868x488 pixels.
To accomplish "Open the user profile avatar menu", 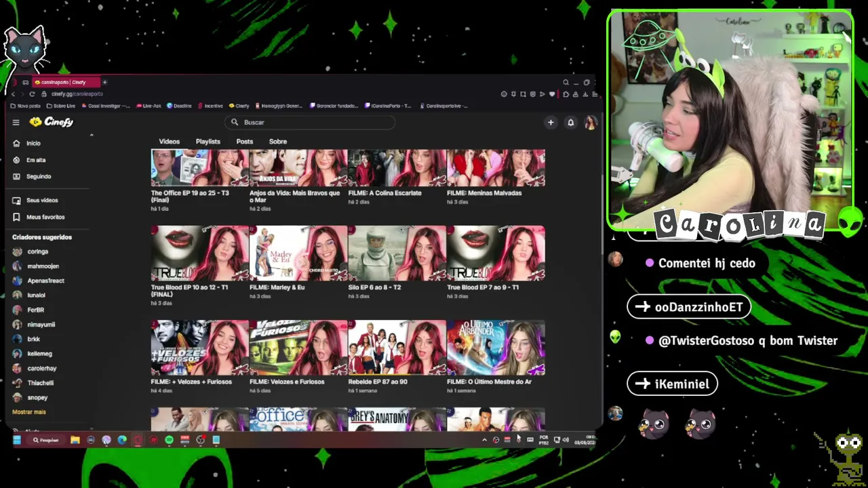I will (591, 123).
